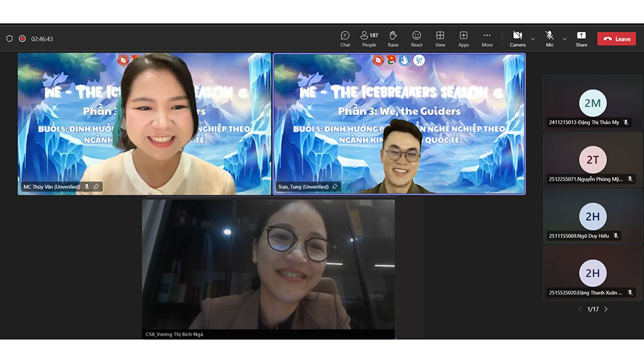Open the Chat panel
Image resolution: width=644 pixels, height=363 pixels.
click(x=345, y=39)
